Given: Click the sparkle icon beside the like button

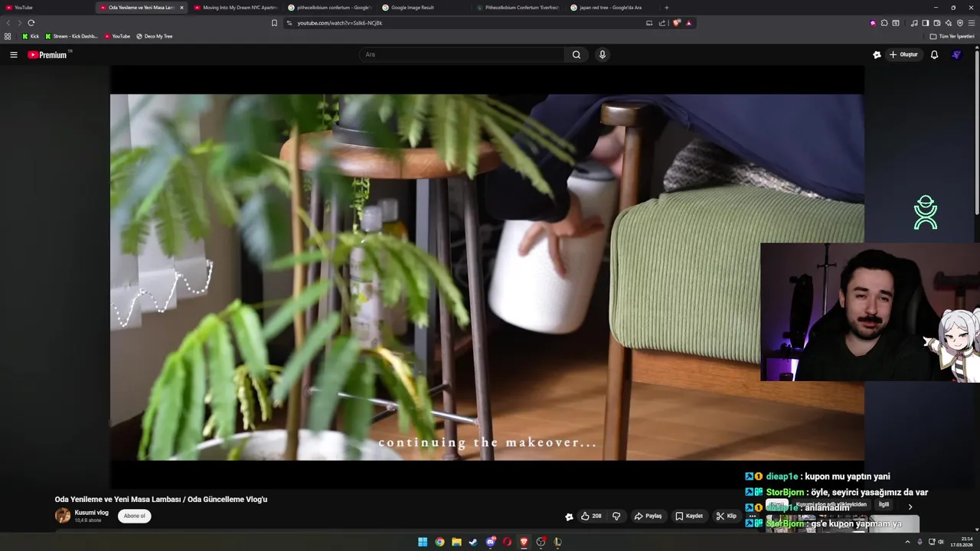Looking at the screenshot, I should [569, 517].
